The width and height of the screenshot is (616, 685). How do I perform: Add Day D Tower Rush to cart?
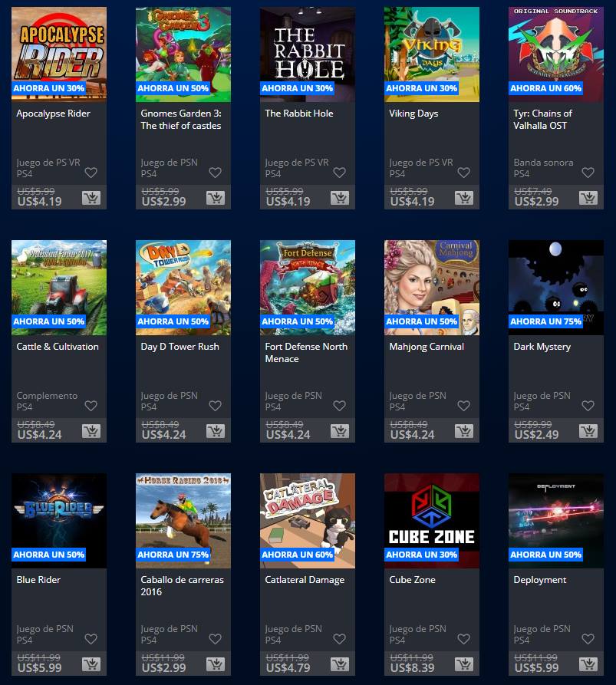(216, 432)
